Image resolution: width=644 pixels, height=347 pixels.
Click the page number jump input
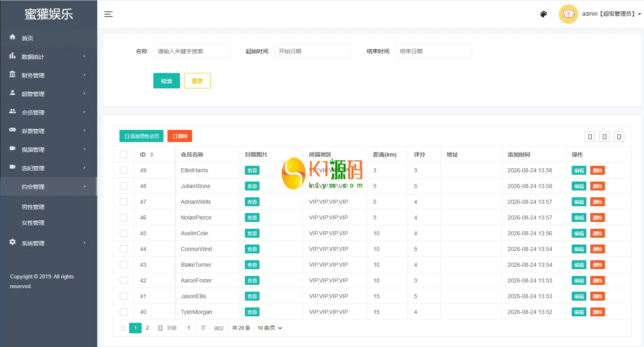pos(189,328)
